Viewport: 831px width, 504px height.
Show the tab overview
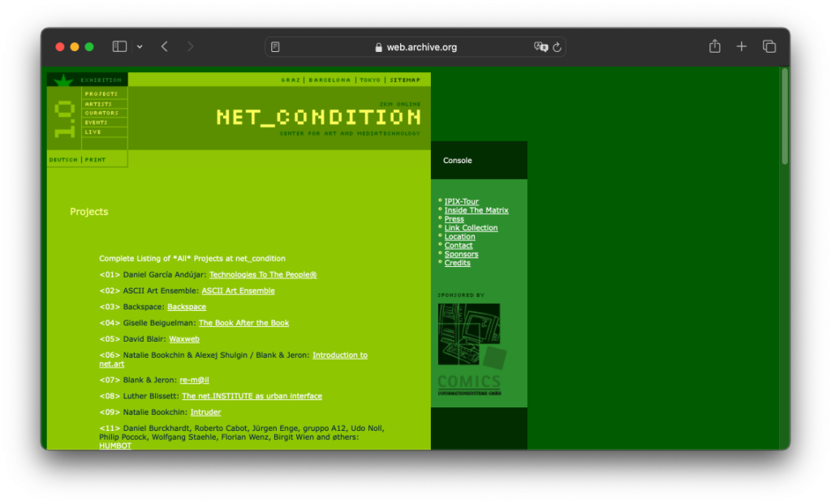769,47
